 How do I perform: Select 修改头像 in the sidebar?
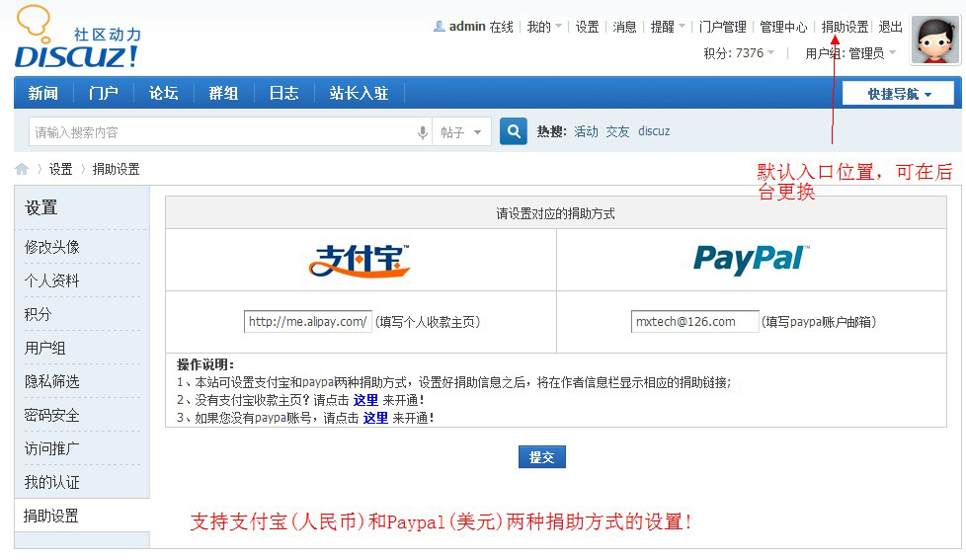tap(51, 247)
